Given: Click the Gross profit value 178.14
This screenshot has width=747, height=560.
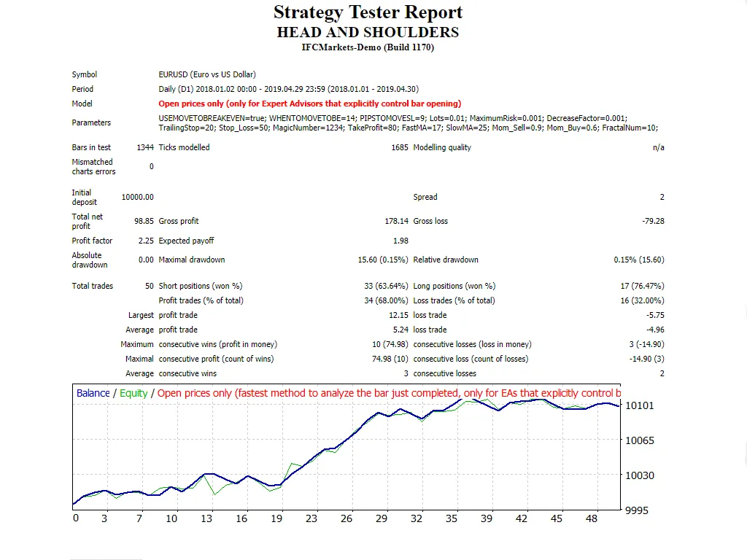Looking at the screenshot, I should (396, 221).
